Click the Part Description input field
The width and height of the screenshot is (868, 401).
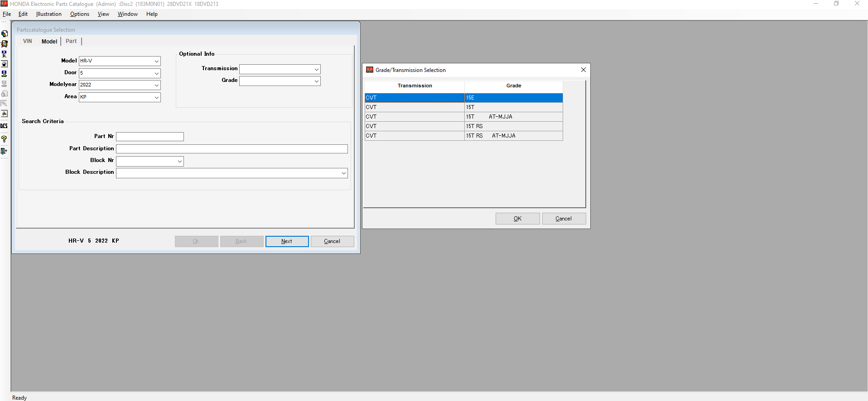pyautogui.click(x=232, y=149)
